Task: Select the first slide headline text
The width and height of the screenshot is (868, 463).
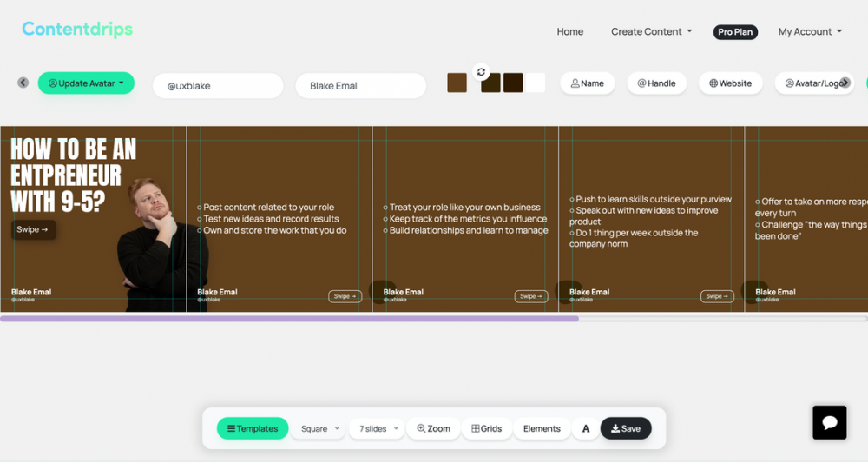Action: pyautogui.click(x=73, y=175)
